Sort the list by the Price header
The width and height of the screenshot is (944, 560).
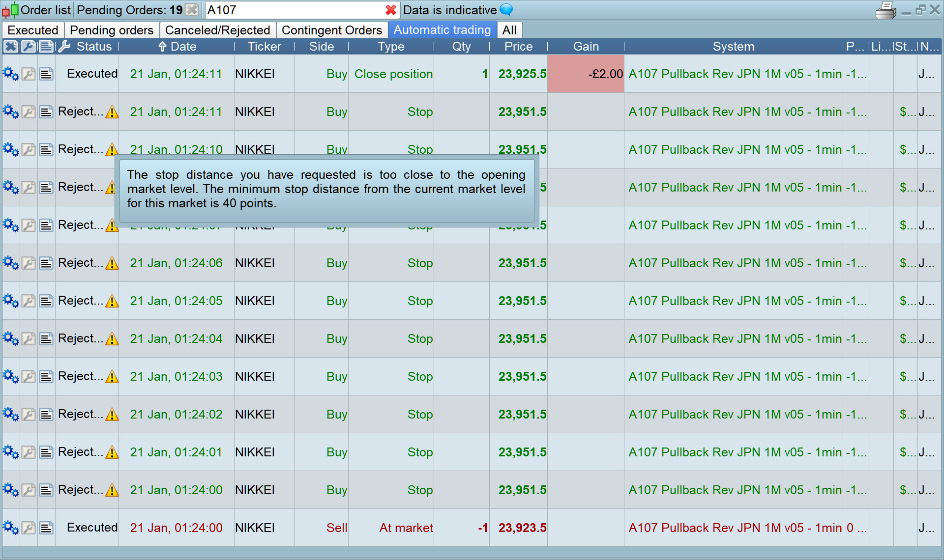[518, 47]
